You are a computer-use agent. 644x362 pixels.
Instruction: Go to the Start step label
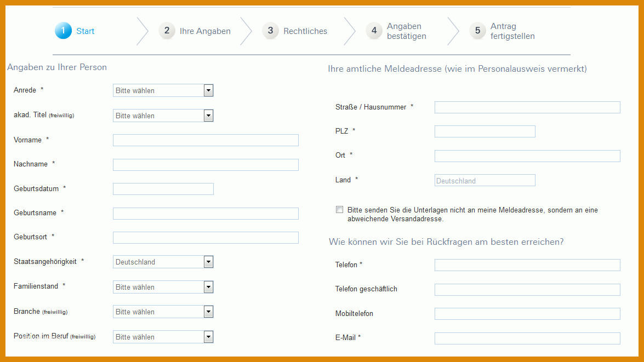(x=85, y=31)
